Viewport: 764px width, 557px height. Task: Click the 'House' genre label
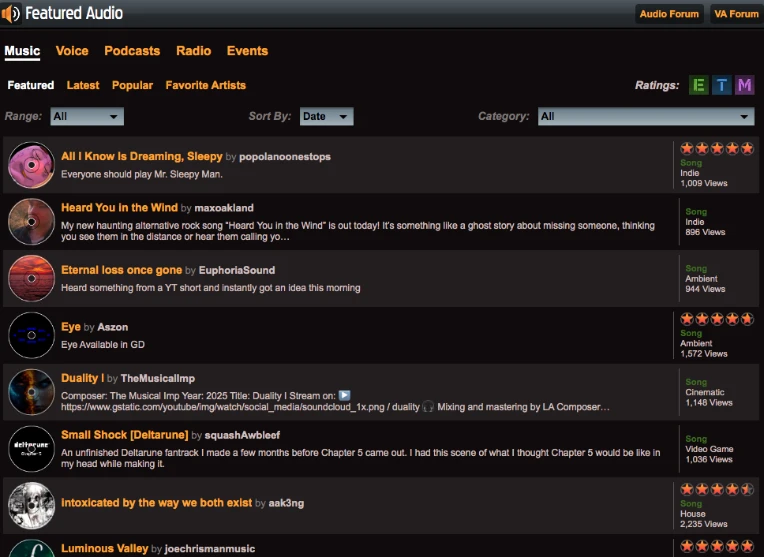pos(692,514)
